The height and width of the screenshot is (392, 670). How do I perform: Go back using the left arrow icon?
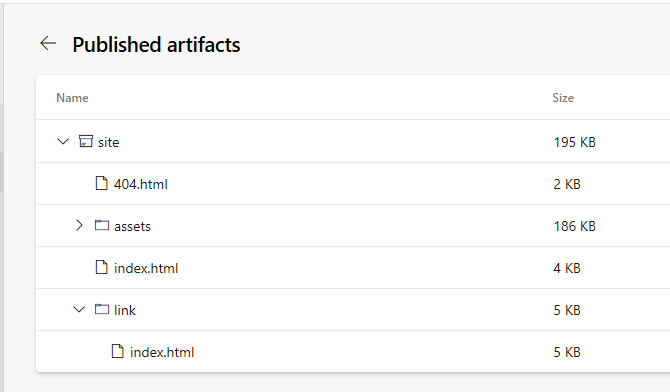point(48,44)
